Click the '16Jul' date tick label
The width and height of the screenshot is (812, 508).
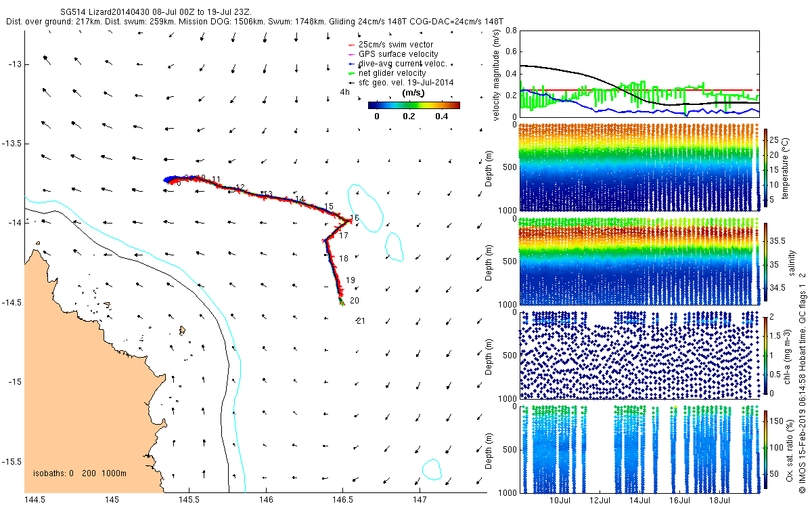tap(680, 501)
